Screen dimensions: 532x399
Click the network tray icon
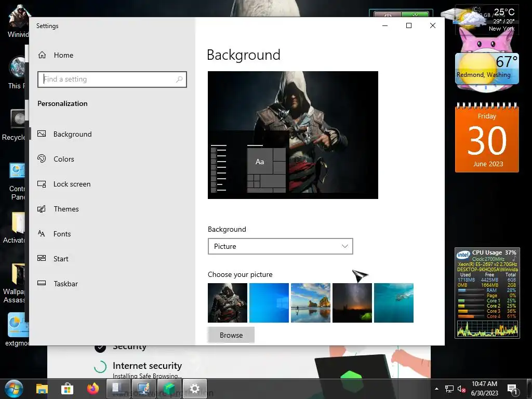[449, 389]
